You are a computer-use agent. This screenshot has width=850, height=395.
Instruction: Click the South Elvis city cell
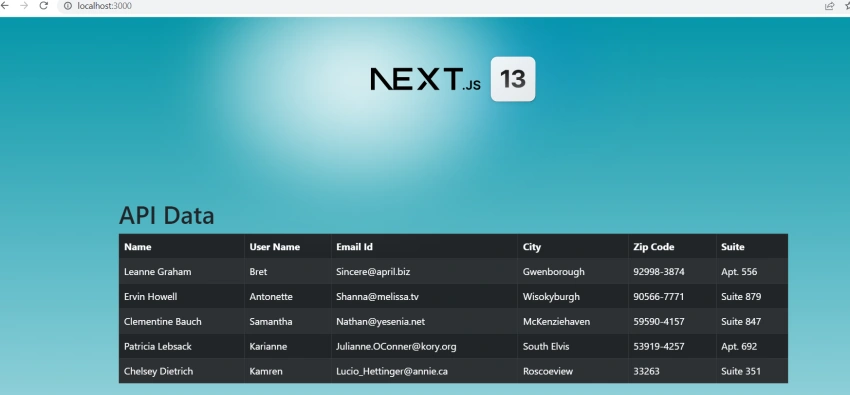pyautogui.click(x=573, y=346)
